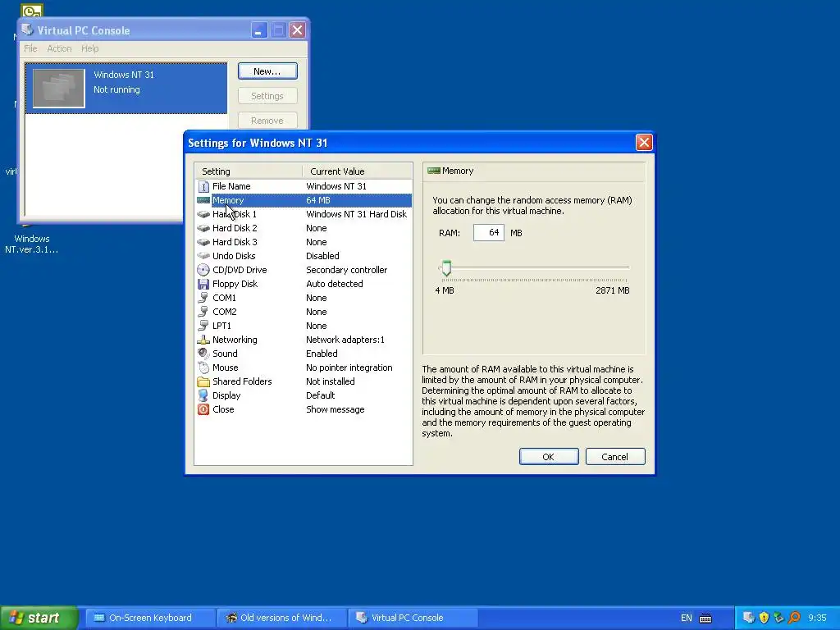
Task: Click the New... button in Virtual PC Console
Action: click(x=267, y=71)
